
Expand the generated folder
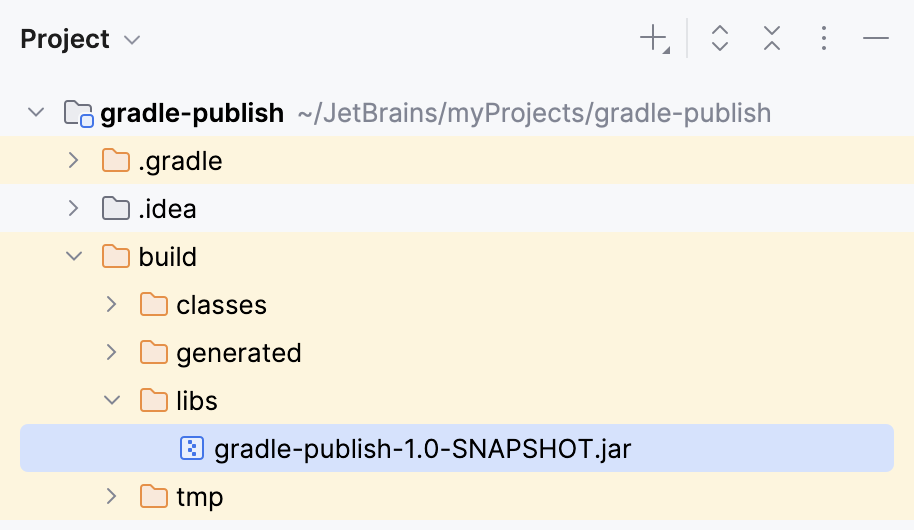tap(111, 353)
